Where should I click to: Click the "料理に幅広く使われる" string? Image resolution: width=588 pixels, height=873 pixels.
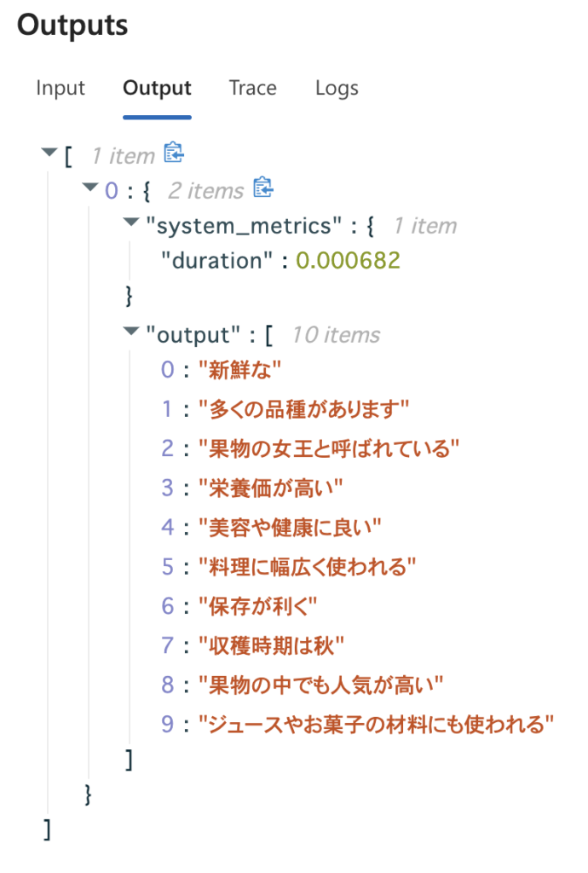(x=308, y=567)
